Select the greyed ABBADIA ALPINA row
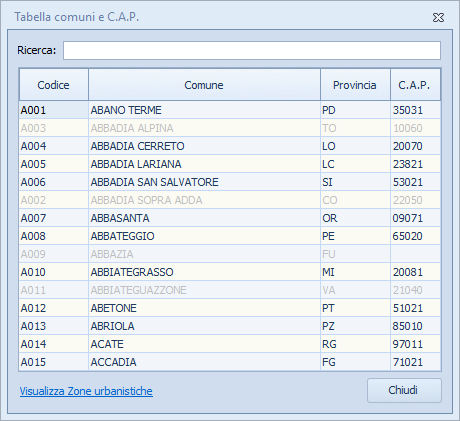Image resolution: width=460 pixels, height=421 pixels. pyautogui.click(x=230, y=128)
